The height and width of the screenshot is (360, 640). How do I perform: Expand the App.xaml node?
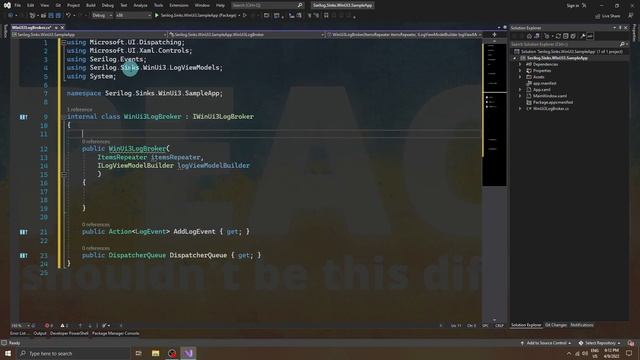click(x=520, y=90)
